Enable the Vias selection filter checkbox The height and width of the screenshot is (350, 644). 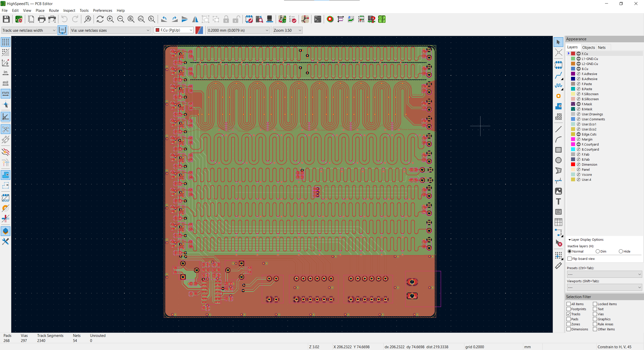(x=595, y=314)
